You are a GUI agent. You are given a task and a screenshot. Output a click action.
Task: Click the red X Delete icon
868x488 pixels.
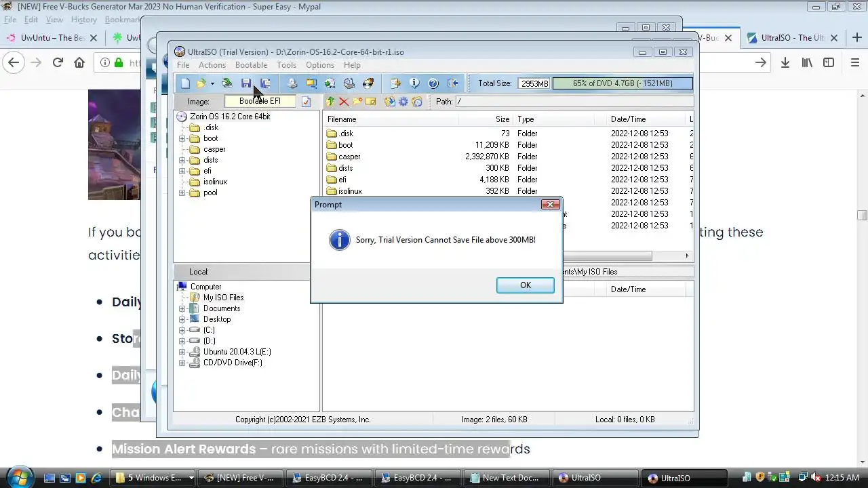(344, 102)
